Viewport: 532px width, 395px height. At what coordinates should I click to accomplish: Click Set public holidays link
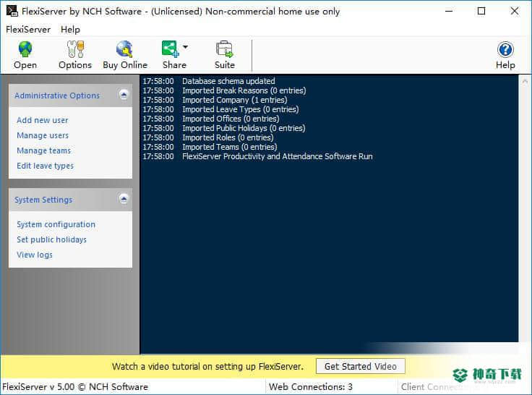(51, 239)
